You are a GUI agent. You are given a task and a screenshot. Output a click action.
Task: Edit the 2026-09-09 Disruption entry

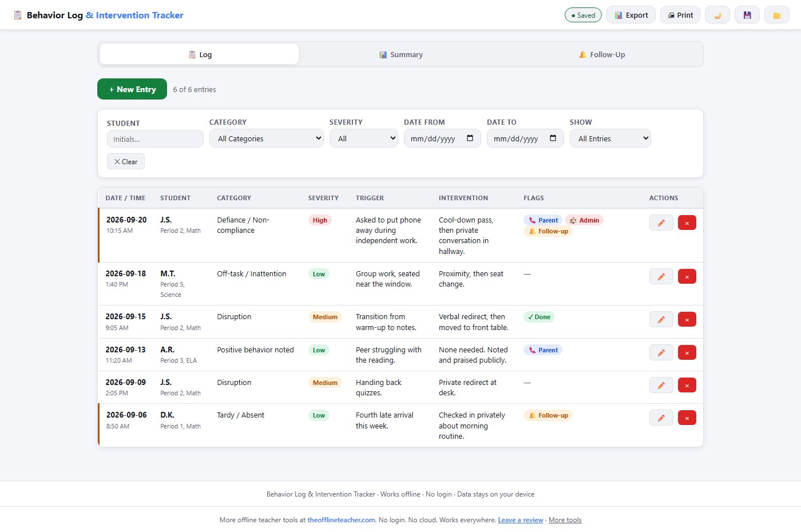pyautogui.click(x=661, y=385)
